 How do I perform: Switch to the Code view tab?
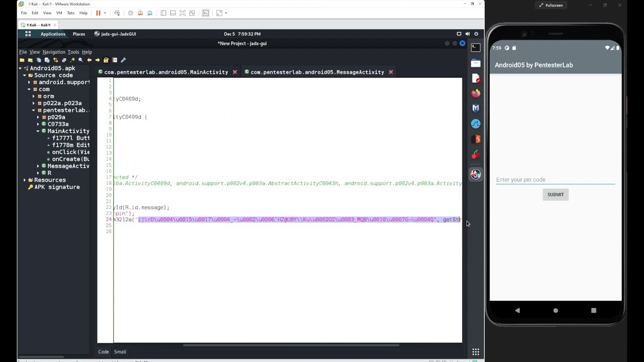point(104,352)
